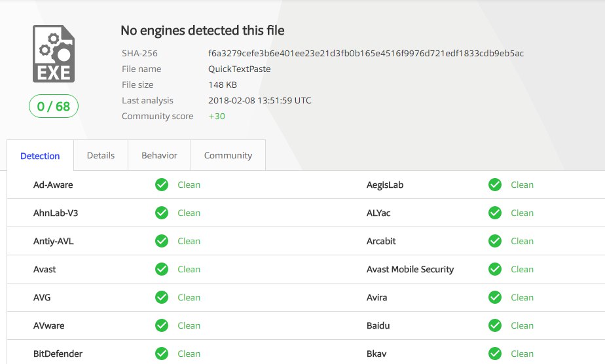Click the Clean result for AVware
605x364 pixels.
pos(189,325)
